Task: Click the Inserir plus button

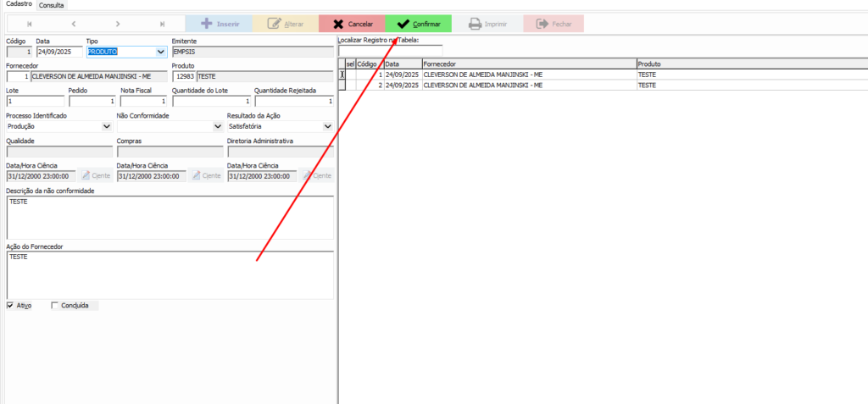Action: (219, 25)
